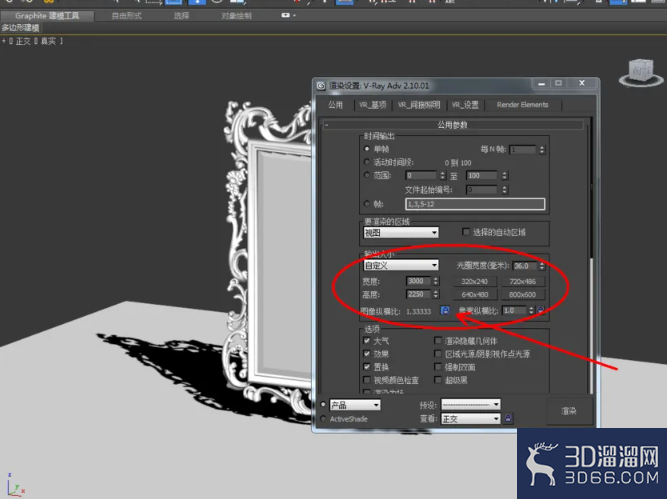Open the 视图 render area dropdown
Screen dimensions: 667x499
(x=401, y=233)
